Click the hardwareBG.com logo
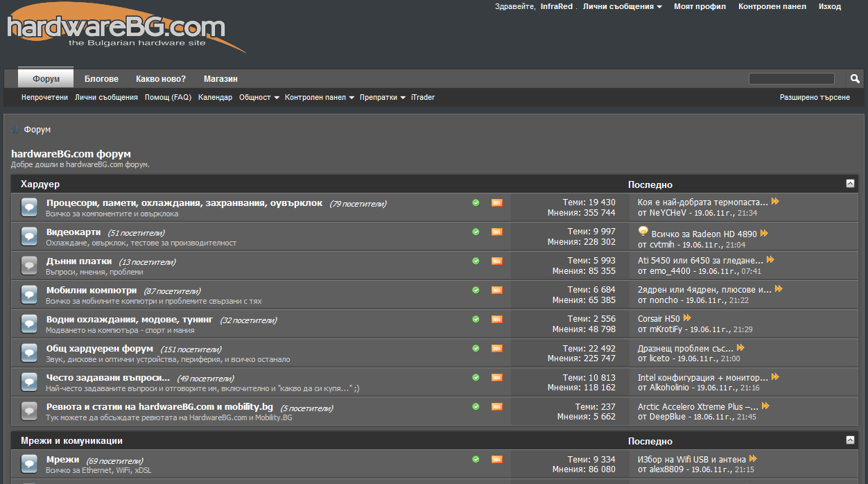The height and width of the screenshot is (484, 868). (127, 29)
